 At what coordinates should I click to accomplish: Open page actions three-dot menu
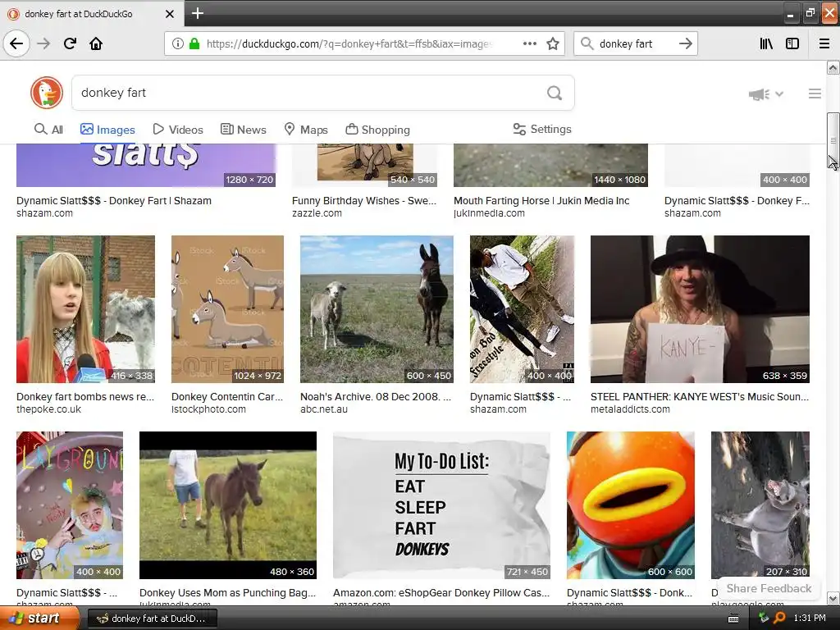[x=529, y=43]
